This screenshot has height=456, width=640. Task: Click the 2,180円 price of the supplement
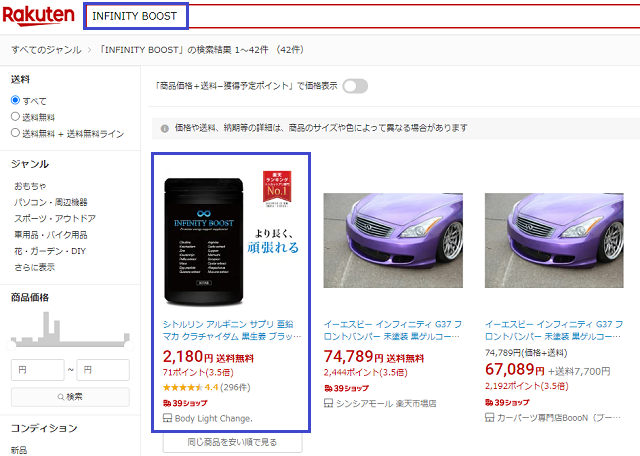point(188,357)
